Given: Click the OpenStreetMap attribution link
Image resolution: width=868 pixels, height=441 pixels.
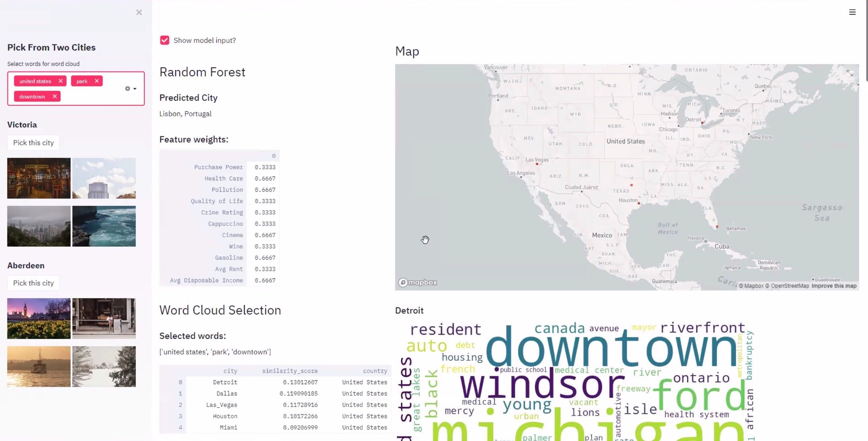Looking at the screenshot, I should (790, 286).
